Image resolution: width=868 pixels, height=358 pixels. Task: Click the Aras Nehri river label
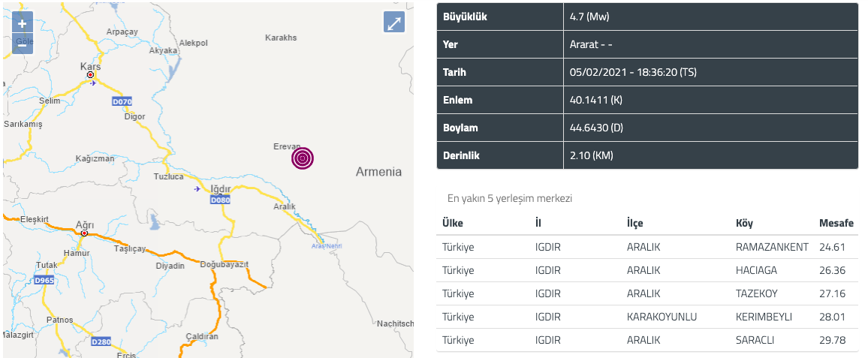(x=327, y=245)
